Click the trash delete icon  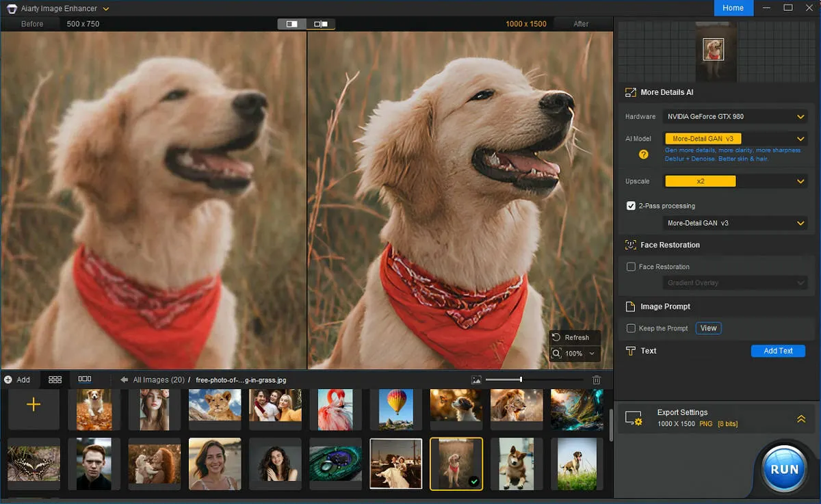[x=596, y=380]
